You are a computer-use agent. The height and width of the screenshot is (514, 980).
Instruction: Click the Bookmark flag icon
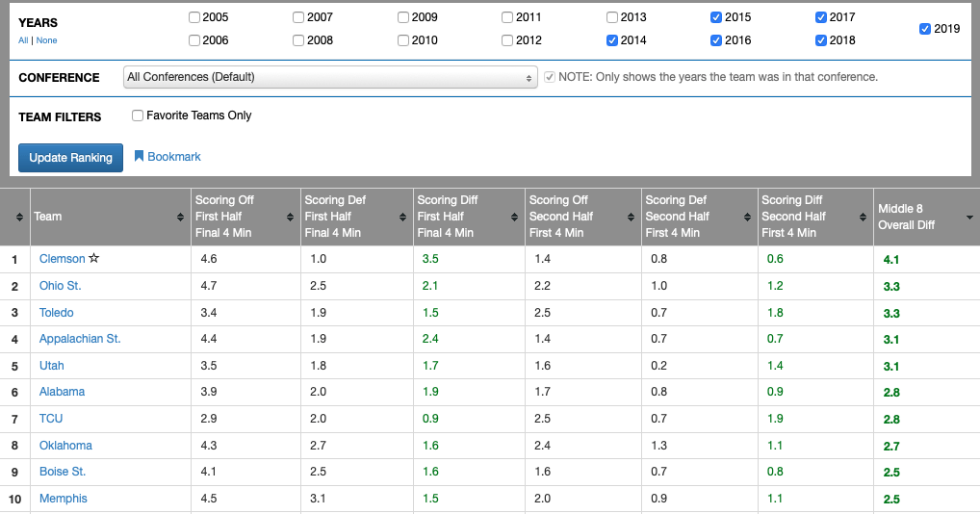(139, 156)
